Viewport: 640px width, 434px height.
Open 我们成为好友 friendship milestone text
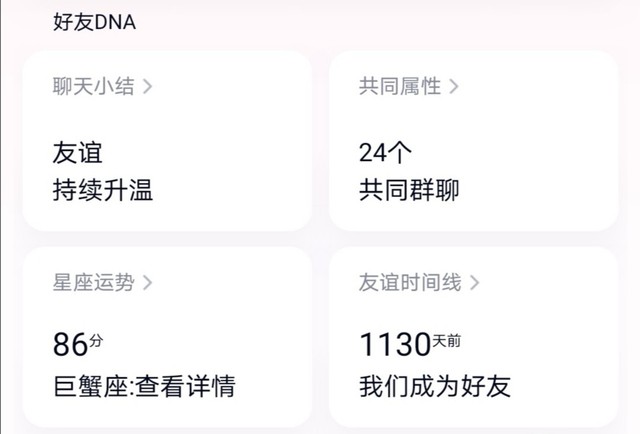pos(434,386)
